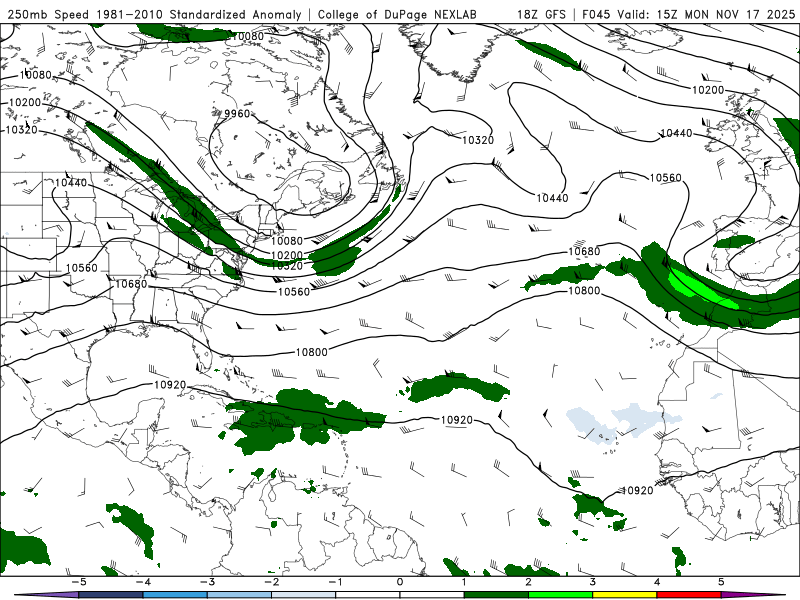Click the 10920 contour label near Cuba
Viewport: 800px width, 600px height.
pos(170,385)
